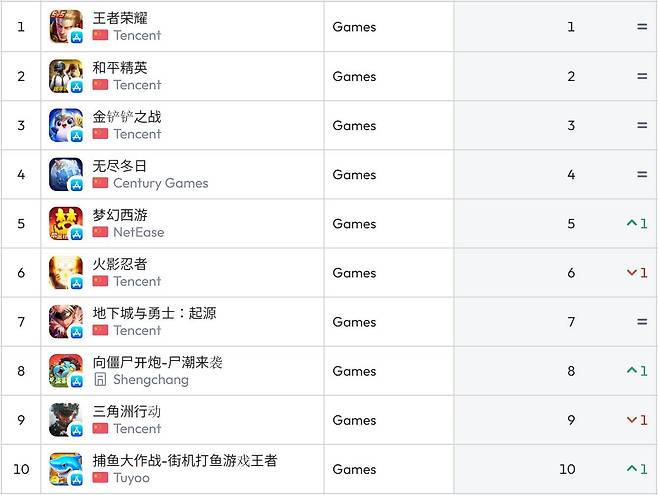
Task: Open the 地下城与勇士：起源 icon
Action: pos(65,322)
